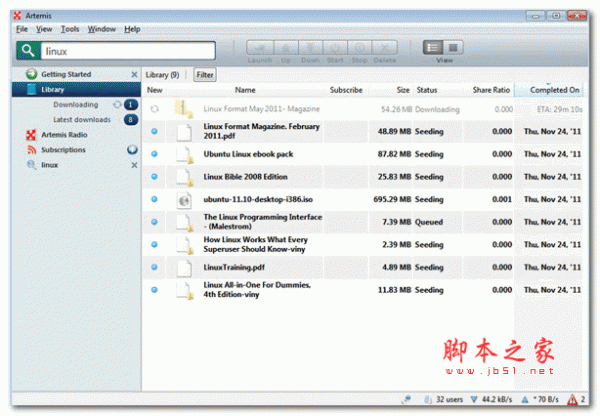Viewport: 600px width, 416px height.
Task: Click the Stop toolbar button
Action: (x=359, y=48)
